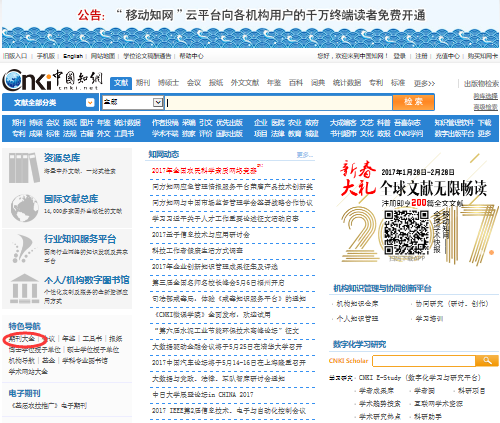Open the 资源总库 bookshelf icon

point(24,167)
